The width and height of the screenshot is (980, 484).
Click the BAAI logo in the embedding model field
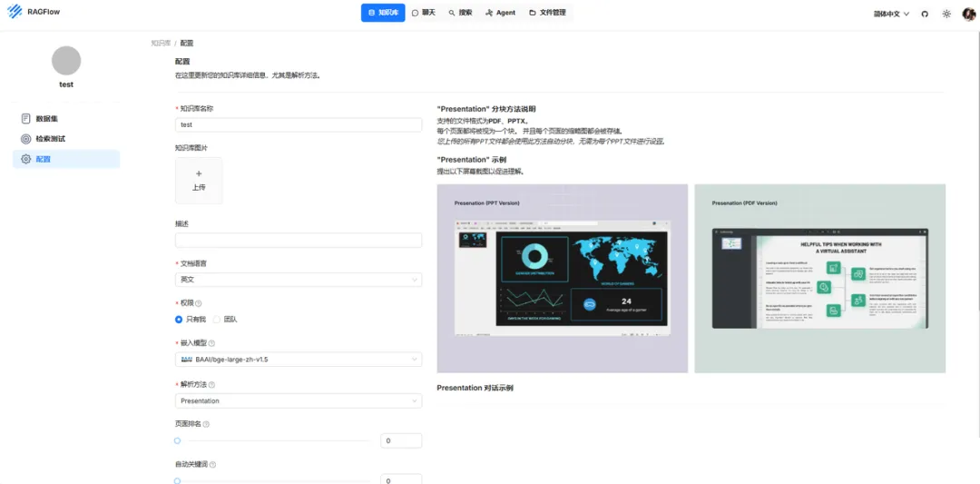(187, 360)
